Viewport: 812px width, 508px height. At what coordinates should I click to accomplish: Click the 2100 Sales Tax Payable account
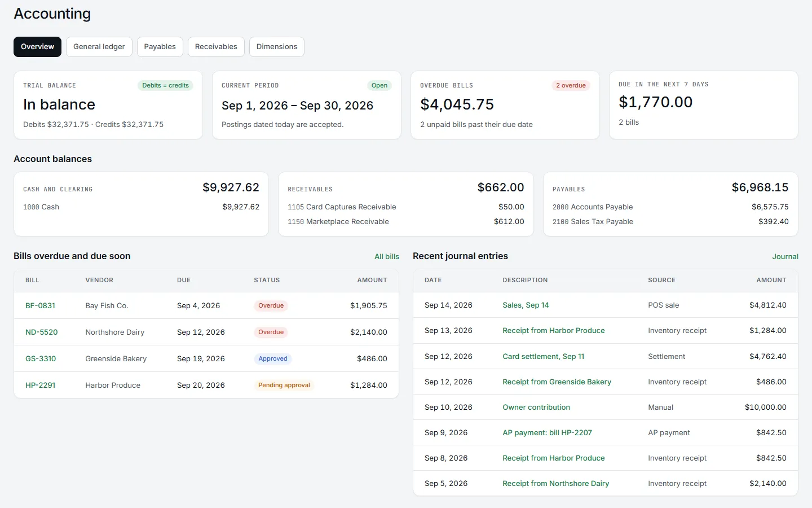click(670, 222)
